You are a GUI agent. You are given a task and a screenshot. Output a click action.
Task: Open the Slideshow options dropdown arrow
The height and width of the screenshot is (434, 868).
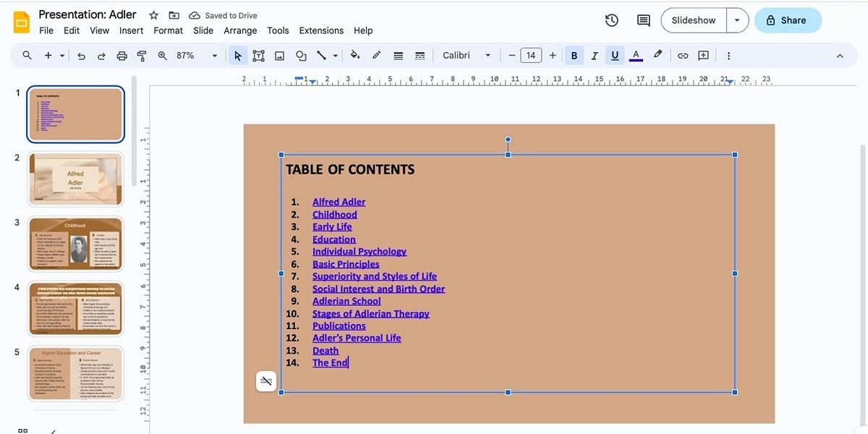pos(737,20)
